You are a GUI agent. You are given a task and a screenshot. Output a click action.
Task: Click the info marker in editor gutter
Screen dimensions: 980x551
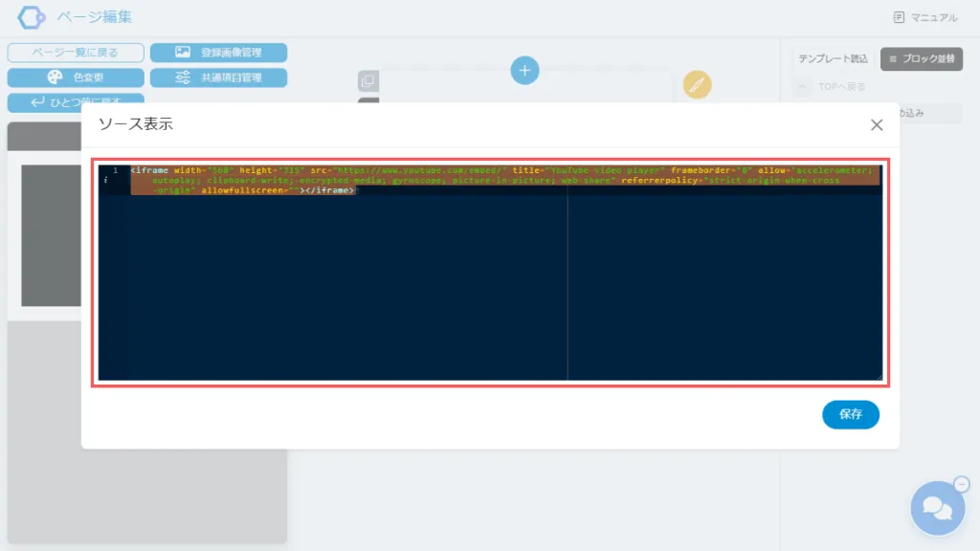coord(106,180)
